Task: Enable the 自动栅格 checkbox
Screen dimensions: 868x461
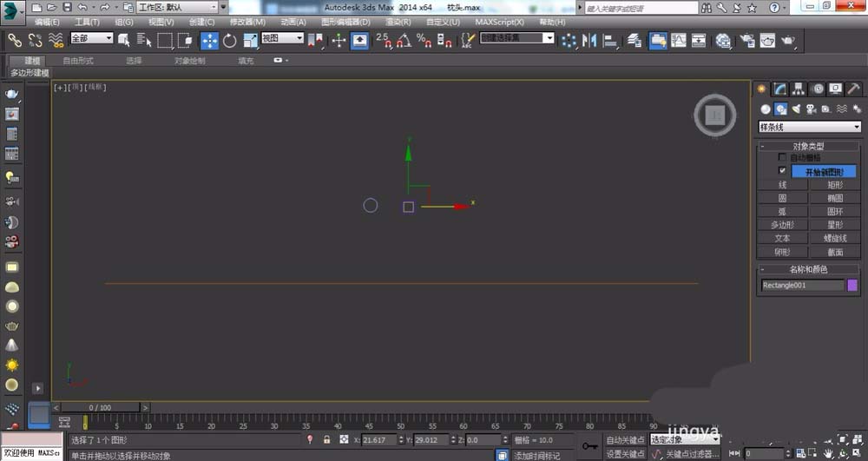Action: [782, 157]
